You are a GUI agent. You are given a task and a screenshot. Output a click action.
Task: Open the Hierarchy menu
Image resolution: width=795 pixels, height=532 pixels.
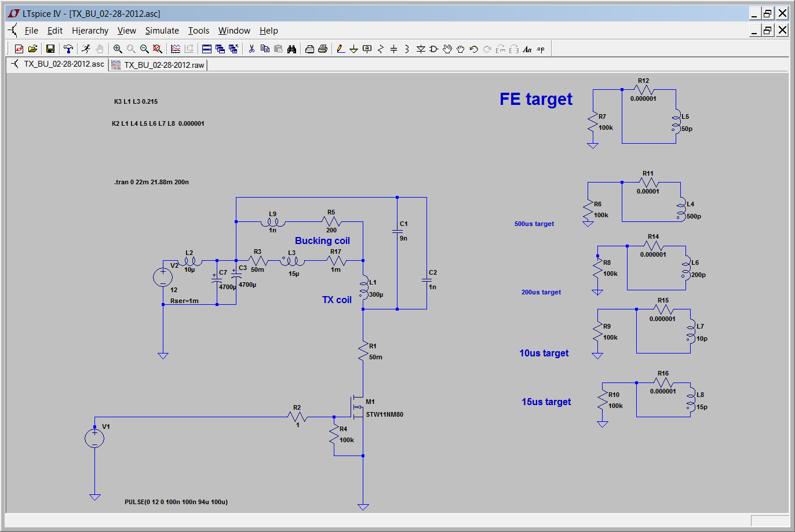coord(90,31)
